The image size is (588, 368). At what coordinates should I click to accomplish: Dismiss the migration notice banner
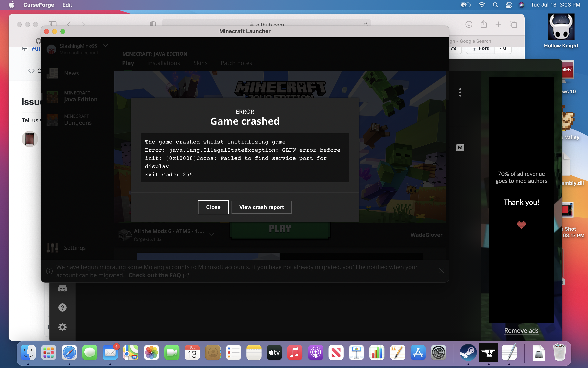(x=442, y=271)
